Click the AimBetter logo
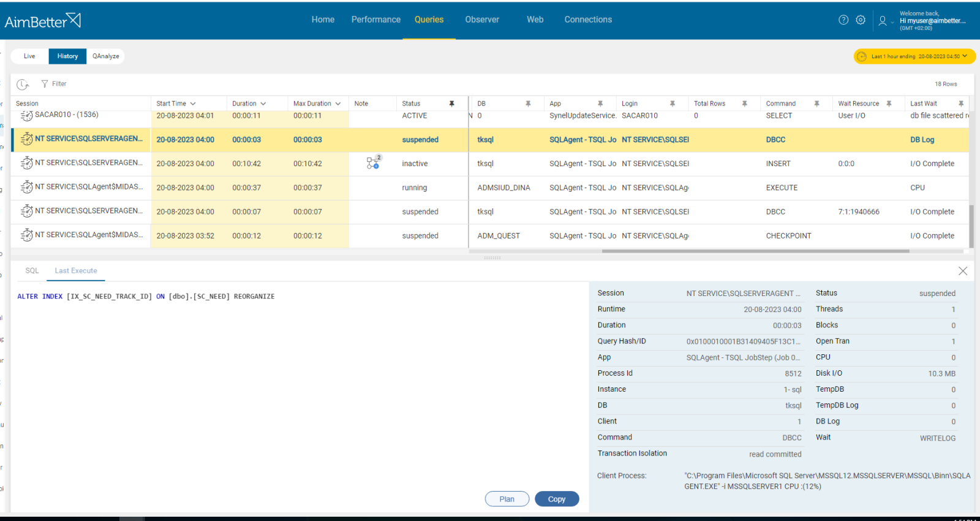Image resolution: width=980 pixels, height=521 pixels. [x=43, y=21]
